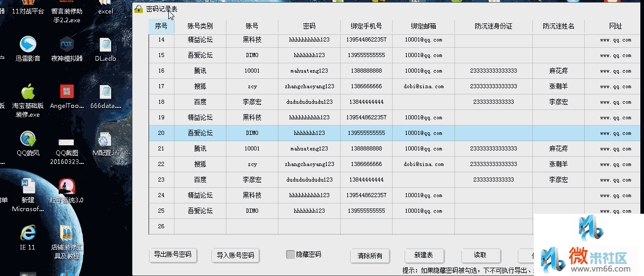
Task: Select row number 26 cell
Action: 162,227
